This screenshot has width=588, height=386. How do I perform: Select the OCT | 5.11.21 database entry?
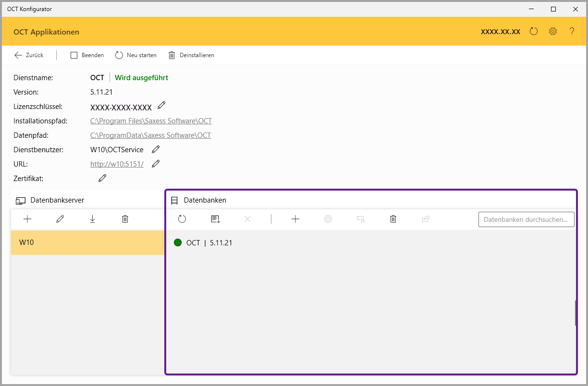[208, 243]
